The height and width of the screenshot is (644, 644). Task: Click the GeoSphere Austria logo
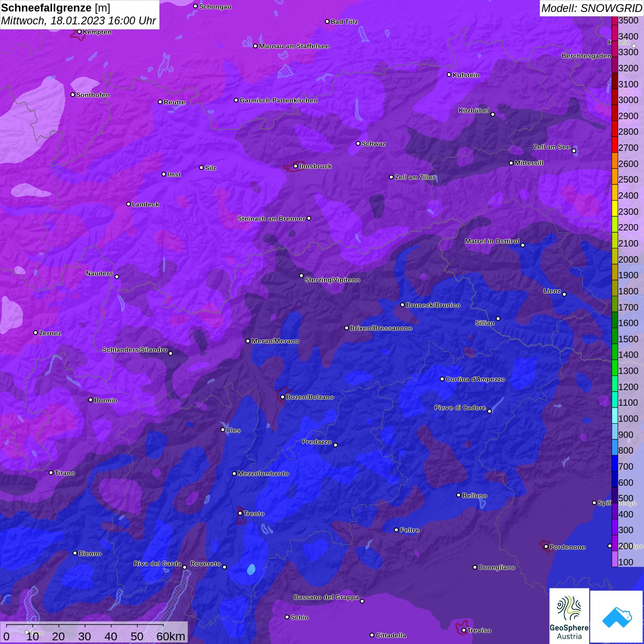(569, 615)
